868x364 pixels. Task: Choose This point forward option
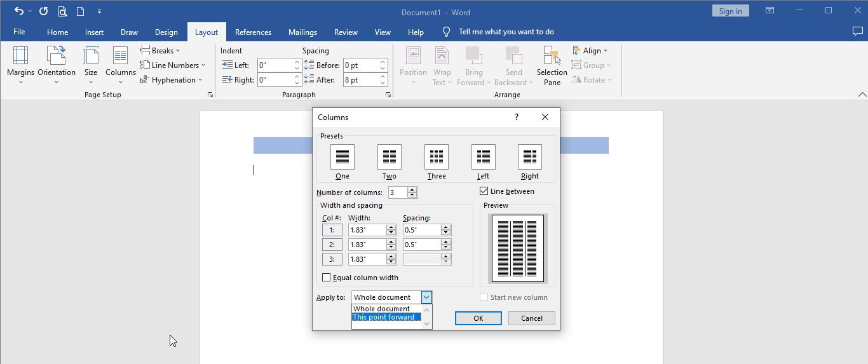(x=386, y=317)
